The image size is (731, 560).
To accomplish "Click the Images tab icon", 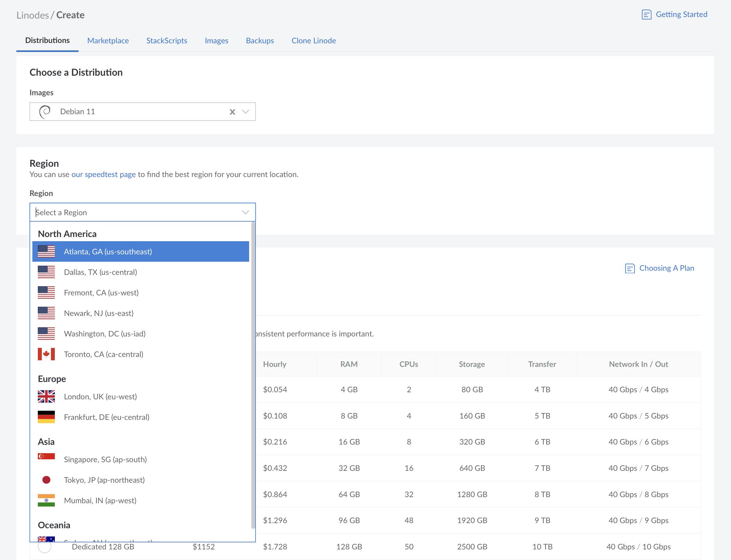I will 216,41.
